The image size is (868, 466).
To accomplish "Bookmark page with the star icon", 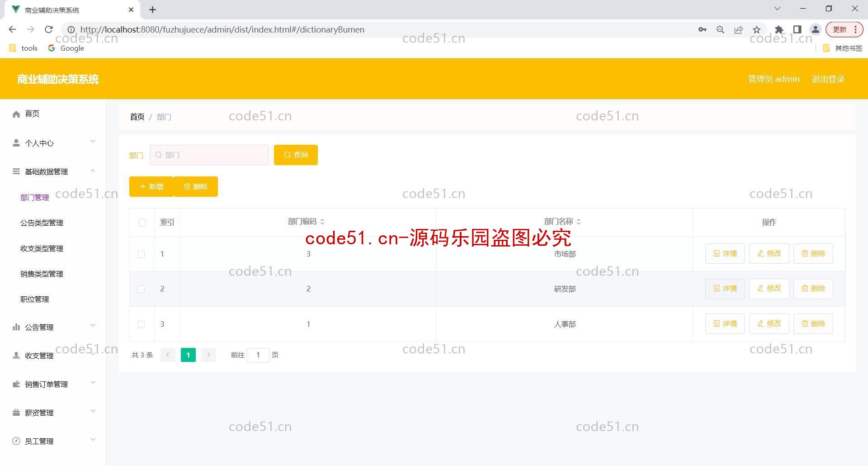I will coord(757,29).
